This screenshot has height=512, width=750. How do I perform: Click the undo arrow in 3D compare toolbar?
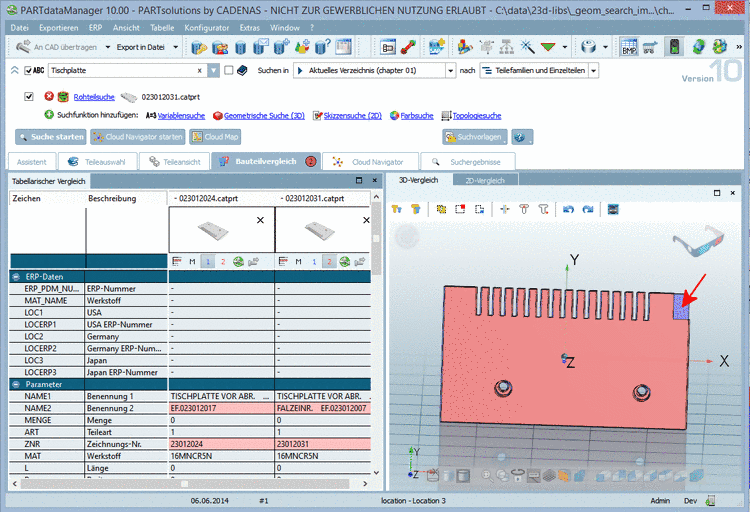point(568,209)
